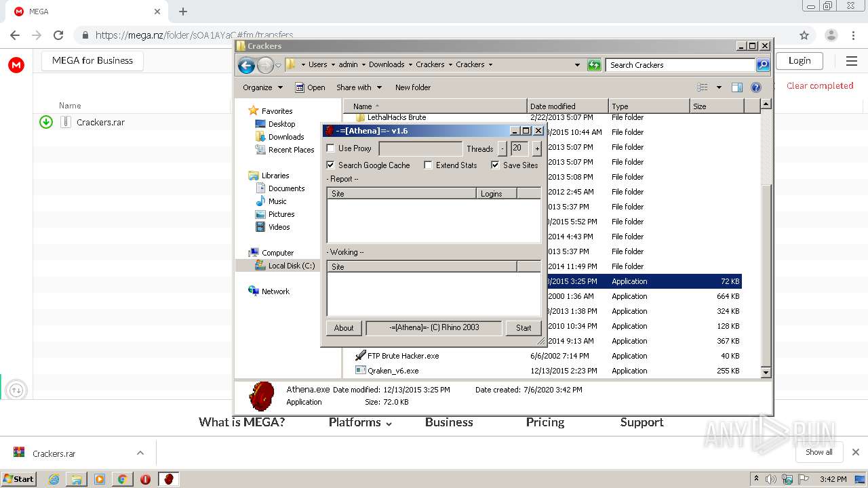This screenshot has height=488, width=868.
Task: Click the magnifier icon in Search Crackers box
Action: coord(763,65)
